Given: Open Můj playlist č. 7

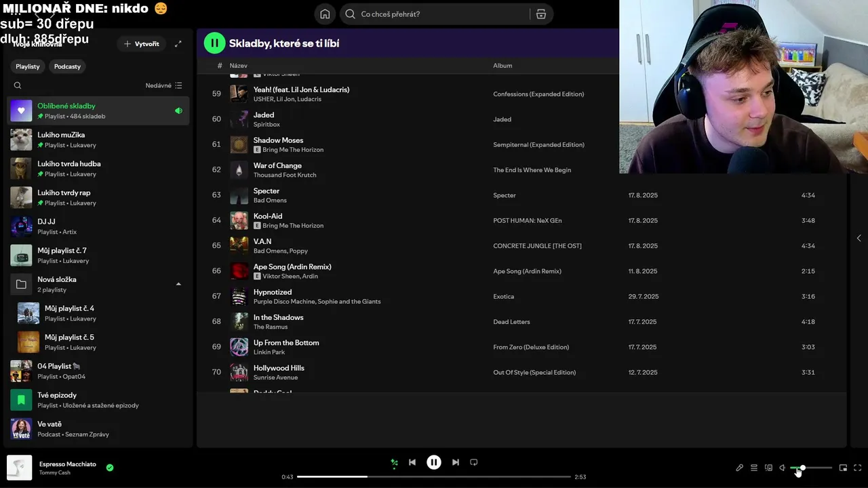Looking at the screenshot, I should point(98,255).
